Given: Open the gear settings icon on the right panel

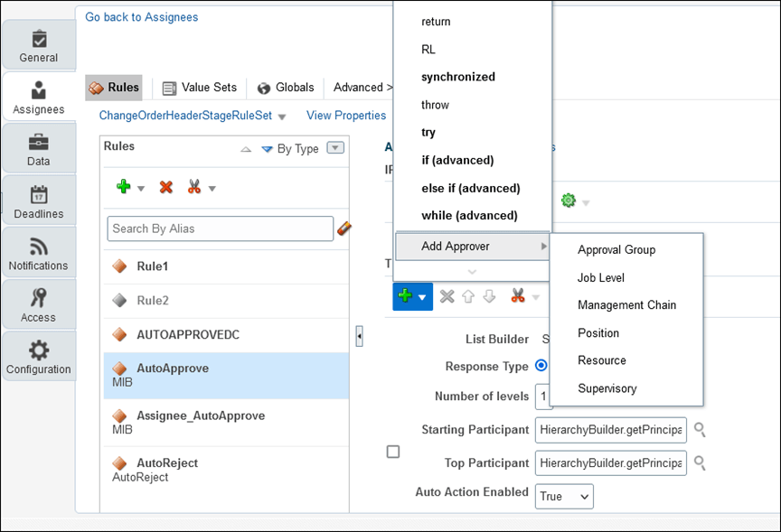Looking at the screenshot, I should click(569, 200).
